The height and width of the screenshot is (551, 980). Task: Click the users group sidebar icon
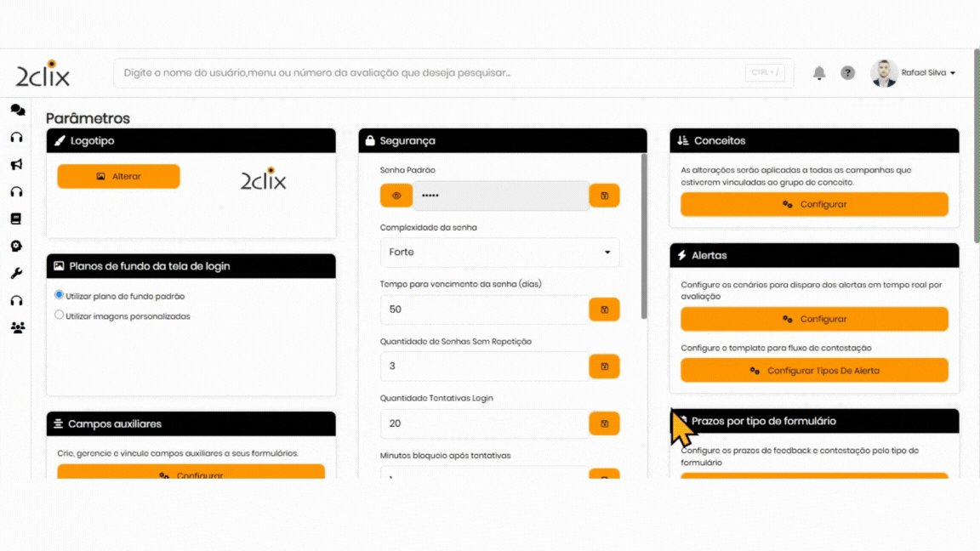pos(17,327)
